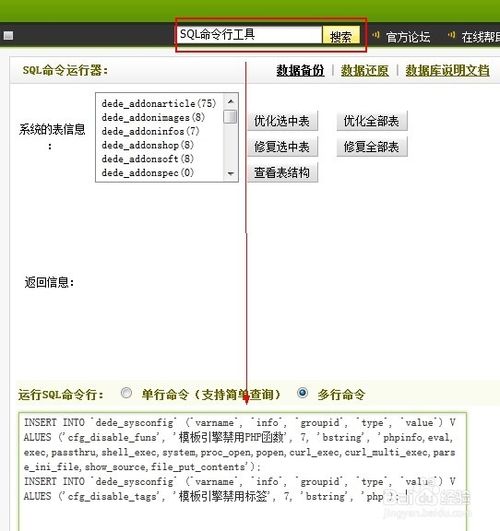Select the 单行命令 radio button
The width and height of the screenshot is (500, 531).
[126, 393]
